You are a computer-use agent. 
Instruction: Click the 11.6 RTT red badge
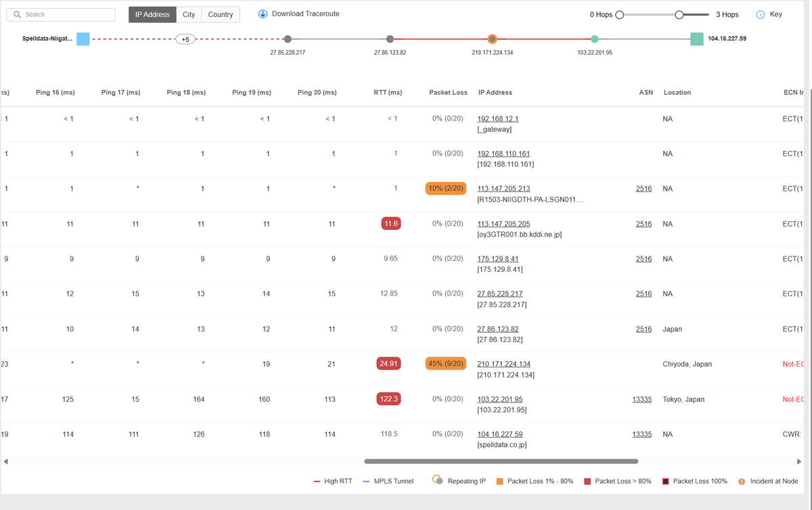click(390, 223)
